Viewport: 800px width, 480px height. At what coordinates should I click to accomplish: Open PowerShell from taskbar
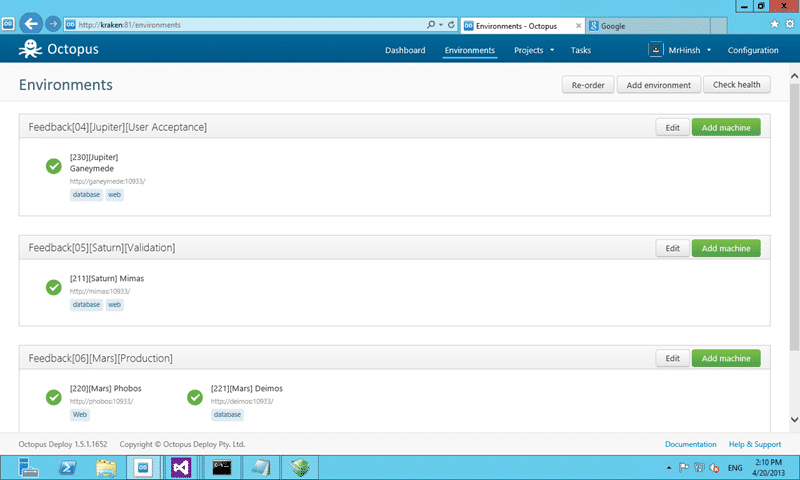[67, 467]
